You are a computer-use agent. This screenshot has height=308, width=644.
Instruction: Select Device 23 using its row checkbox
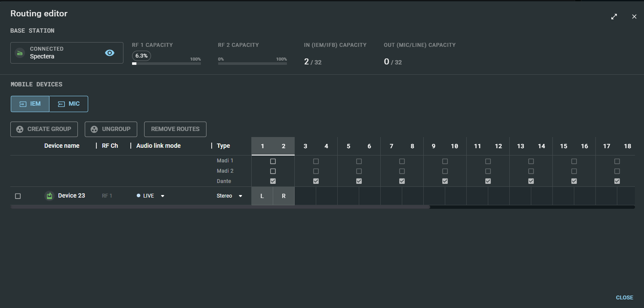click(18, 196)
